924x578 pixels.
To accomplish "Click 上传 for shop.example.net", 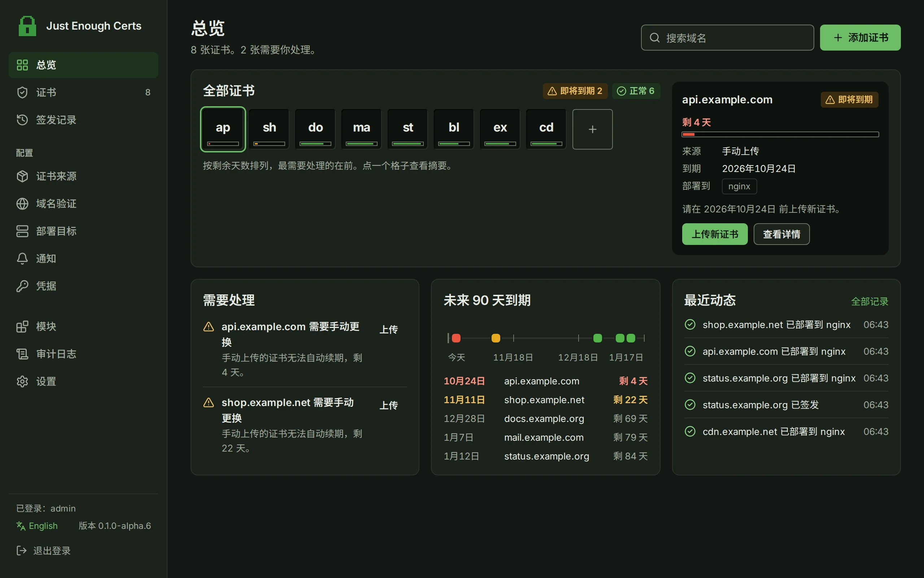I will point(389,405).
